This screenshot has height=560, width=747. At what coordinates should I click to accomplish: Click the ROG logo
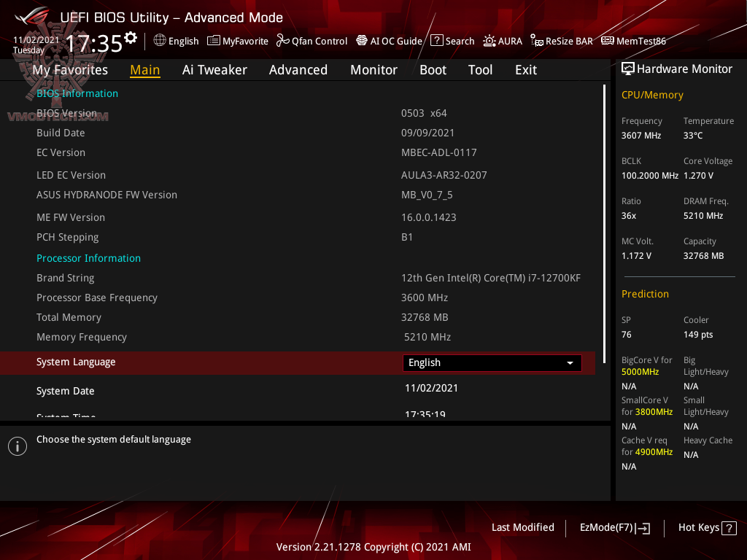click(x=32, y=17)
